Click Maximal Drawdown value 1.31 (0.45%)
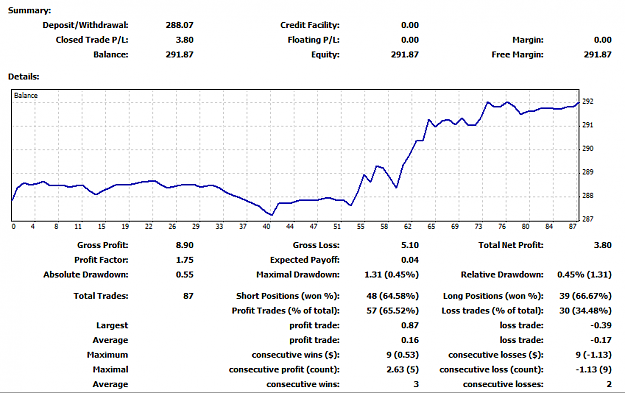The height and width of the screenshot is (393, 625). [x=391, y=275]
